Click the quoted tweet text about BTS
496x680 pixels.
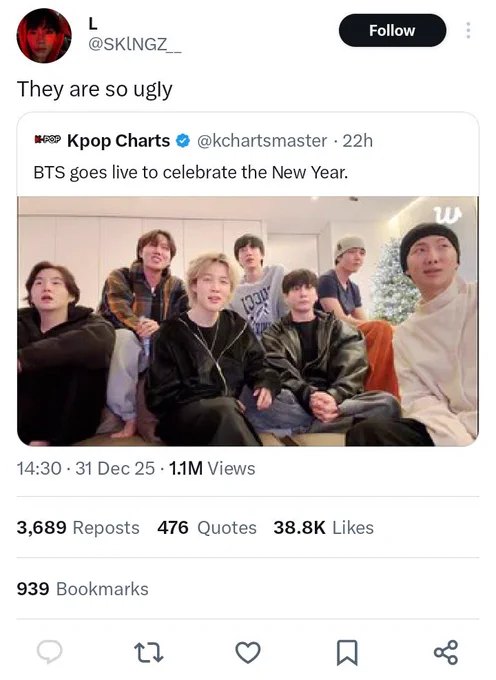(x=191, y=173)
